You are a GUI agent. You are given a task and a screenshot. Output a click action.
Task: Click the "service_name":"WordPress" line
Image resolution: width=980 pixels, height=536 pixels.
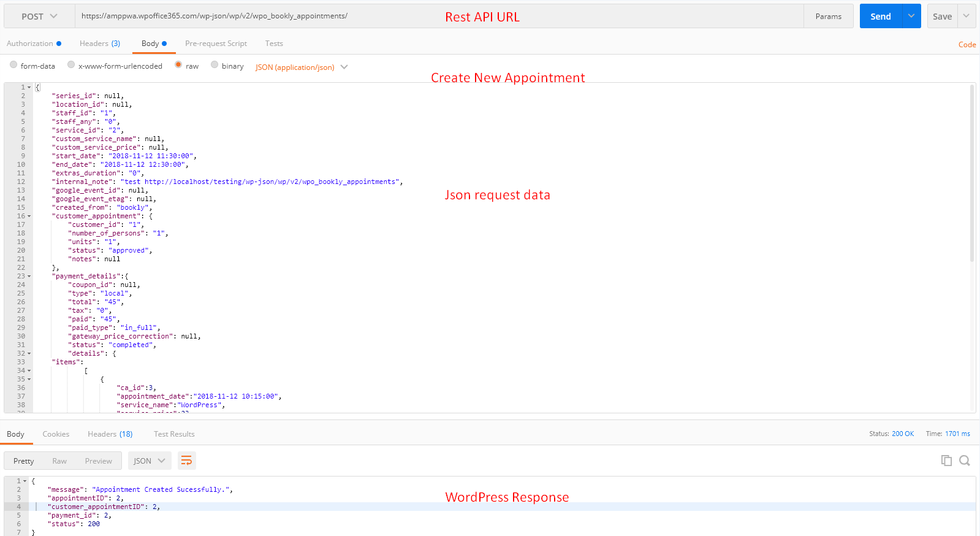point(171,405)
